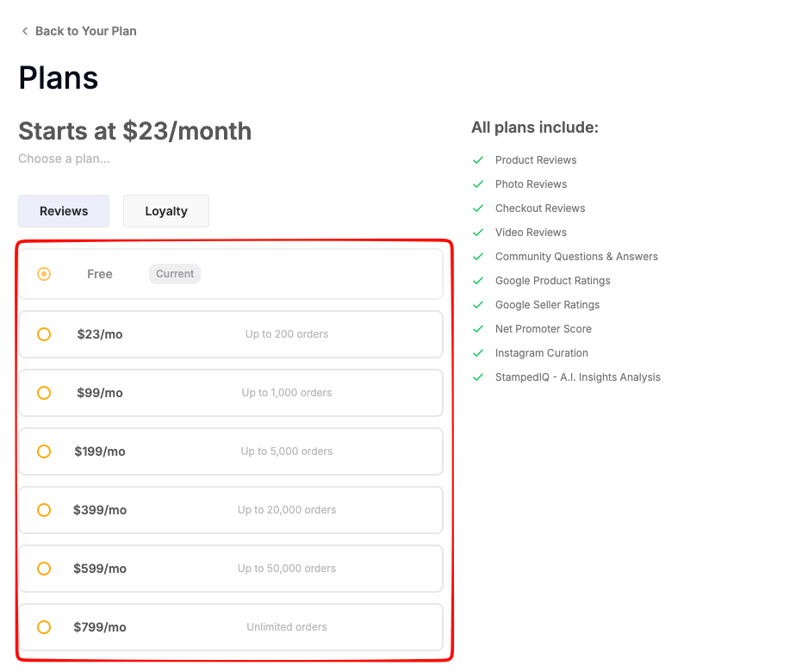Select the $23/mo plan radio button
This screenshot has height=672, width=802.
point(44,334)
